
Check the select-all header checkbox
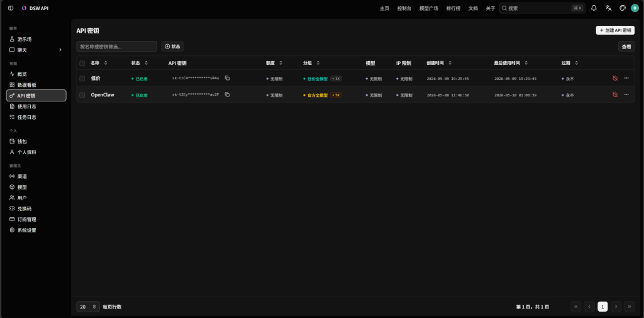point(82,63)
